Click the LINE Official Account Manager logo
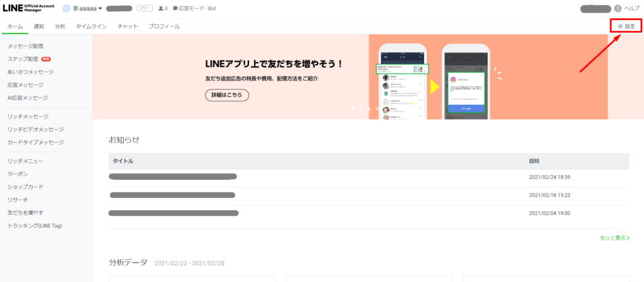This screenshot has height=282, width=644. [28, 8]
